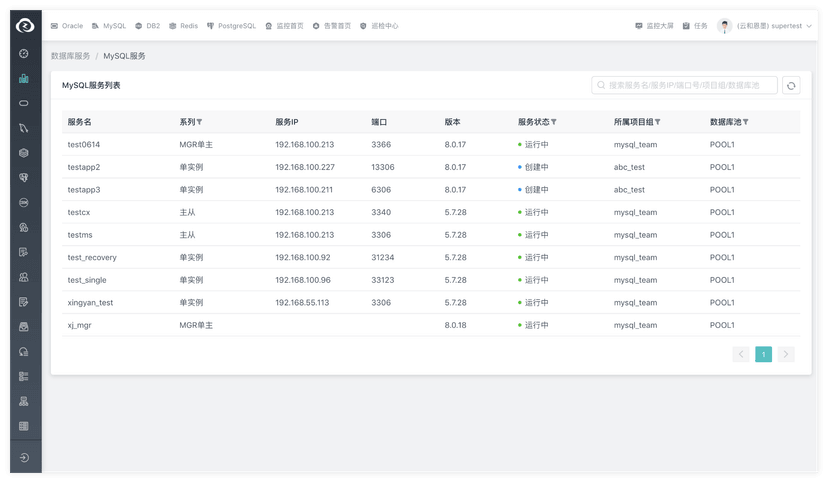Open the 所属项目组 column filter

tap(657, 122)
